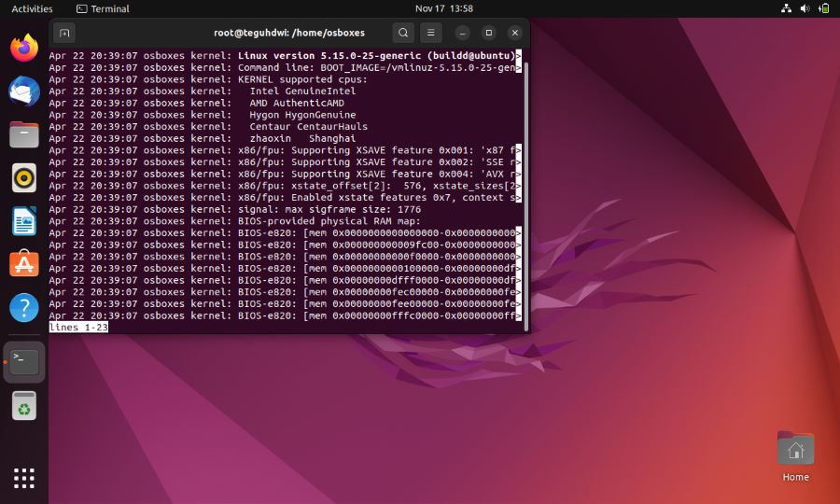Open the Trash from the dock

coord(24,405)
